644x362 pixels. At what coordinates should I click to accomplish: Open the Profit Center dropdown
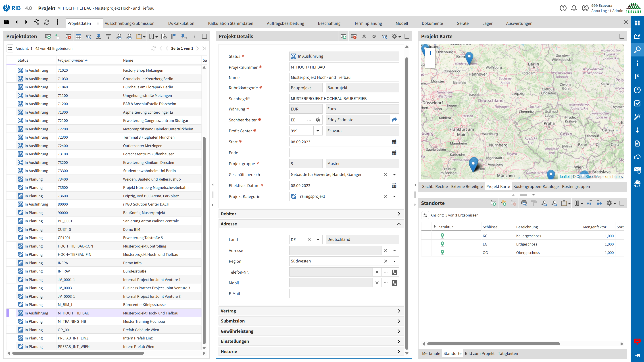pos(318,131)
